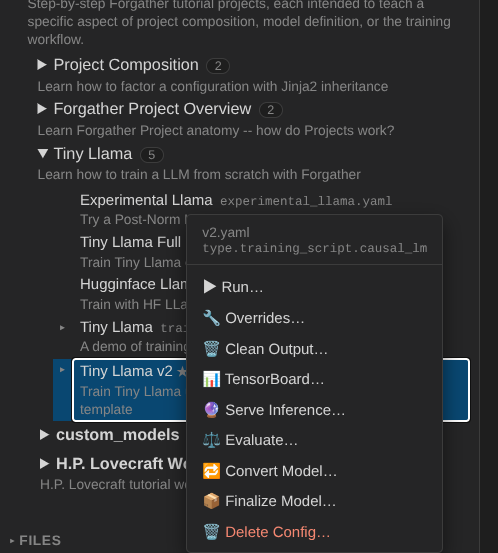This screenshot has width=498, height=553.
Task: Click 'Learn how to train a LLM from scratch' text
Action: [x=199, y=175]
